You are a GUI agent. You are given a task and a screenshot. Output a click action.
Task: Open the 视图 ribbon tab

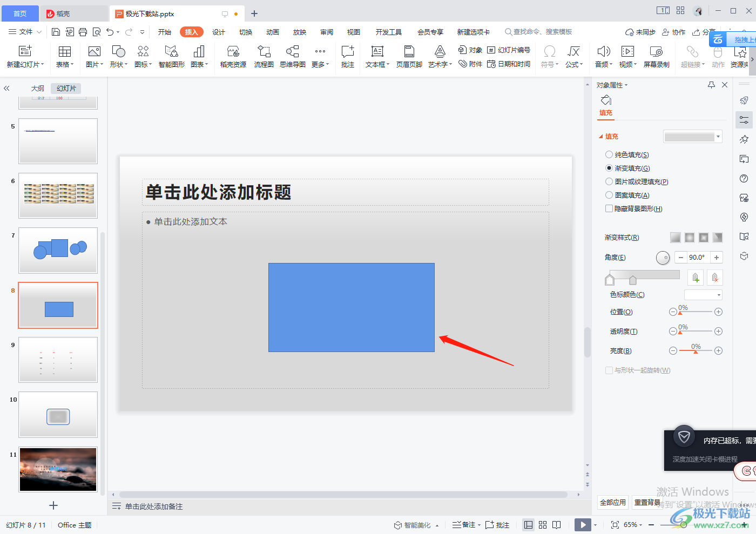[x=354, y=32]
